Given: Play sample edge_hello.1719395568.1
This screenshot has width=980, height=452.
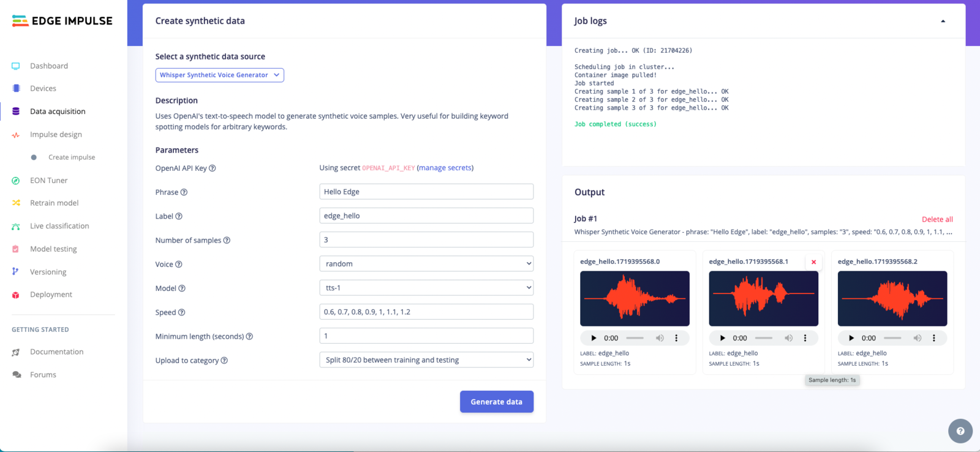Looking at the screenshot, I should tap(723, 338).
